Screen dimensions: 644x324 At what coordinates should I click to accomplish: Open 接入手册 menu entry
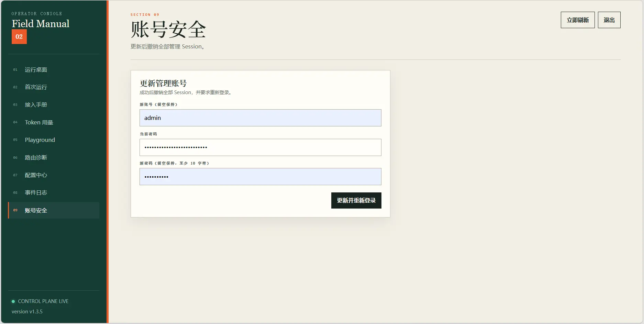point(54,105)
